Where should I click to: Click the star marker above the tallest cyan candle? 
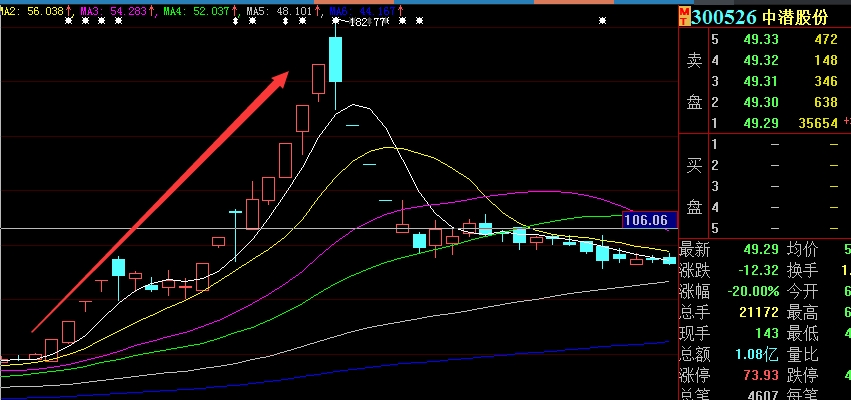point(334,21)
